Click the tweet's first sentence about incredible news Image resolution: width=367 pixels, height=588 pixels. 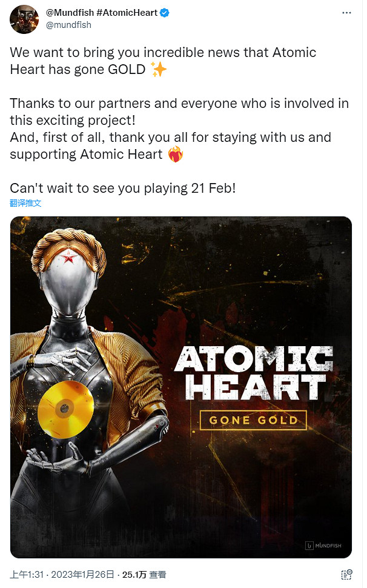point(163,61)
